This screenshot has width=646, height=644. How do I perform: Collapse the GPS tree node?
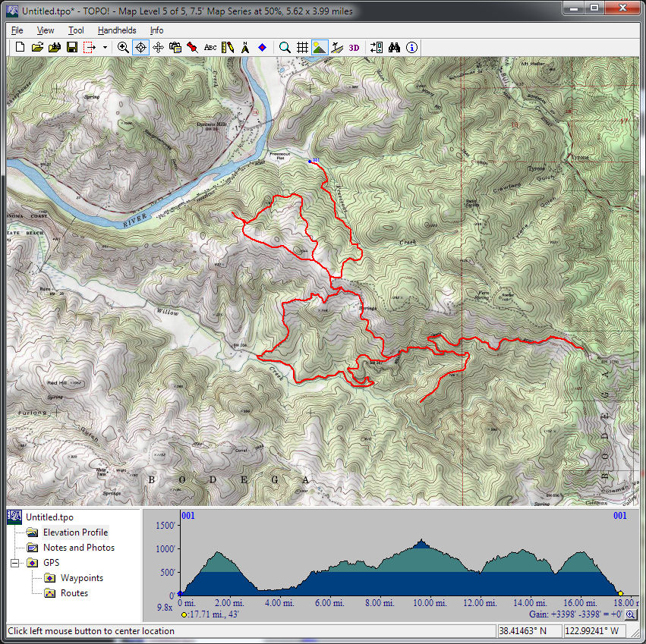pyautogui.click(x=14, y=563)
